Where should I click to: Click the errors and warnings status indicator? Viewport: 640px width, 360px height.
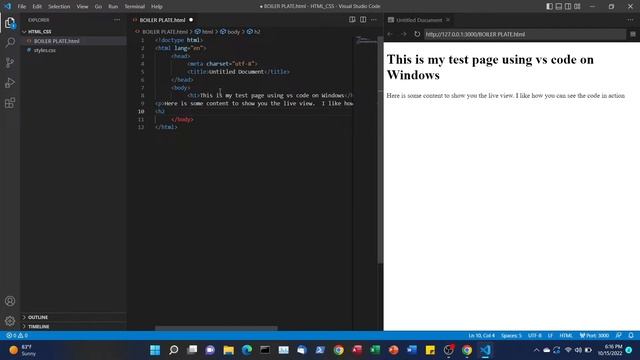tap(17, 336)
